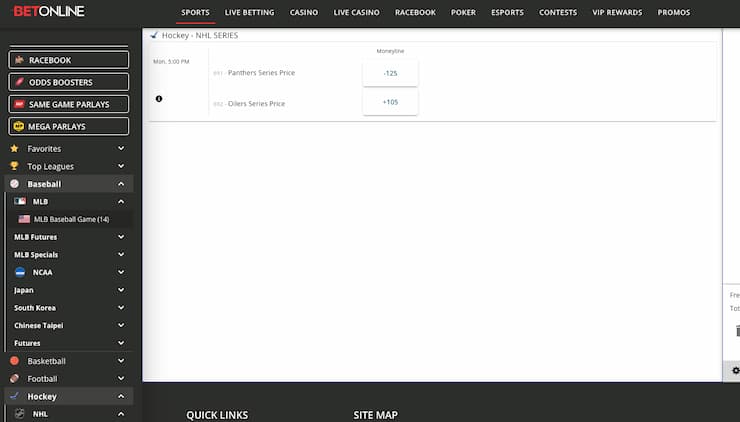Viewport: 740px width, 422px height.
Task: Expand the NCAA baseball chevron
Action: pos(121,272)
